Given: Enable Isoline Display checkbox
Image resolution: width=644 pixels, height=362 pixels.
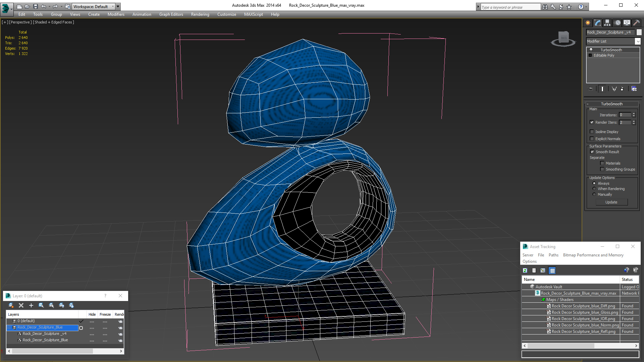Looking at the screenshot, I should pyautogui.click(x=592, y=132).
